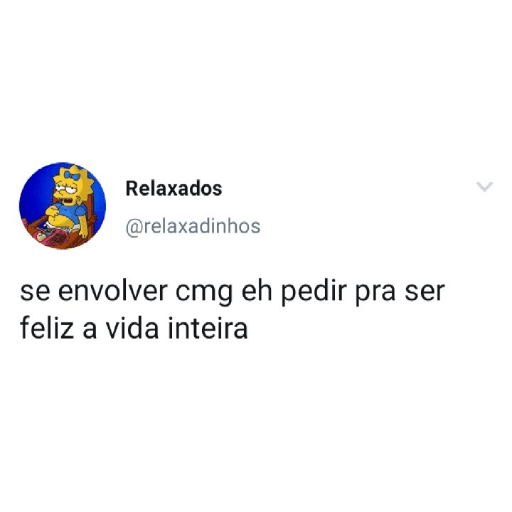Click the '@' symbol of the handle
Image resolution: width=512 pixels, height=512 pixels.
[x=132, y=228]
